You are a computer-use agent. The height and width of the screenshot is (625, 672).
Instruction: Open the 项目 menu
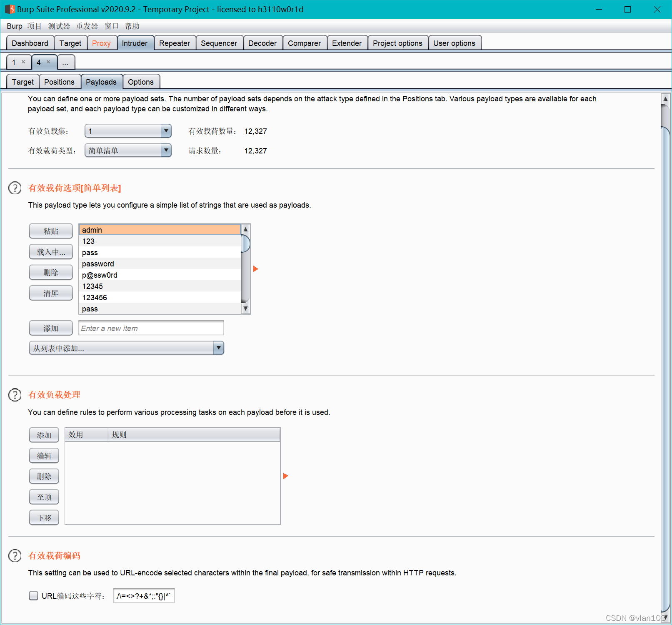(x=35, y=26)
